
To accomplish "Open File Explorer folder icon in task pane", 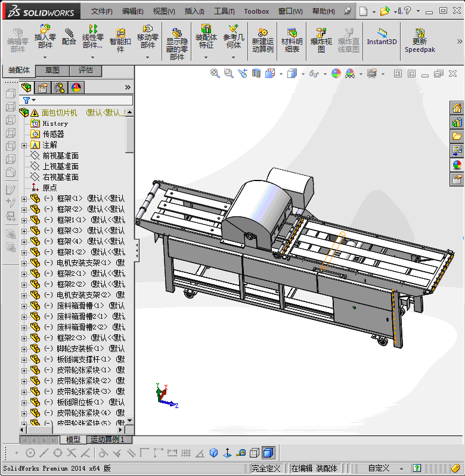I will coord(457,136).
